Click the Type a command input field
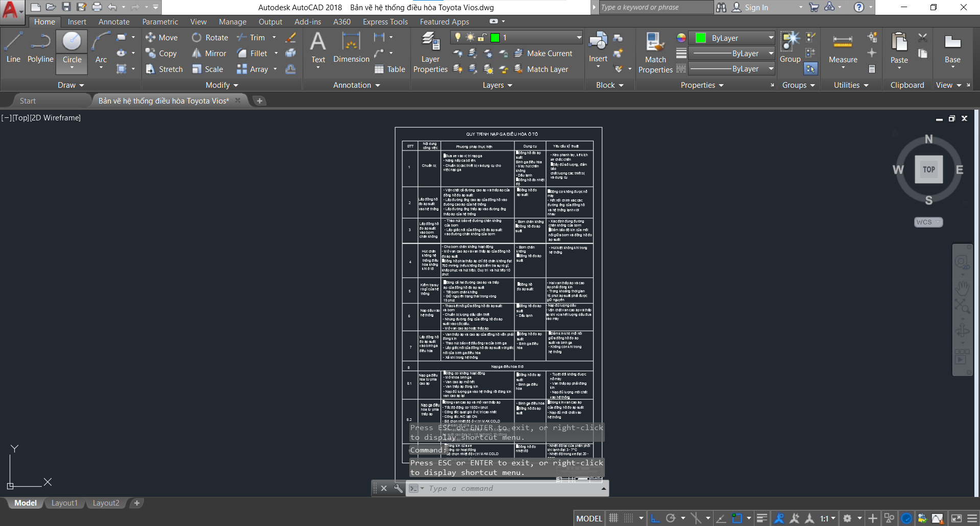 coord(513,488)
